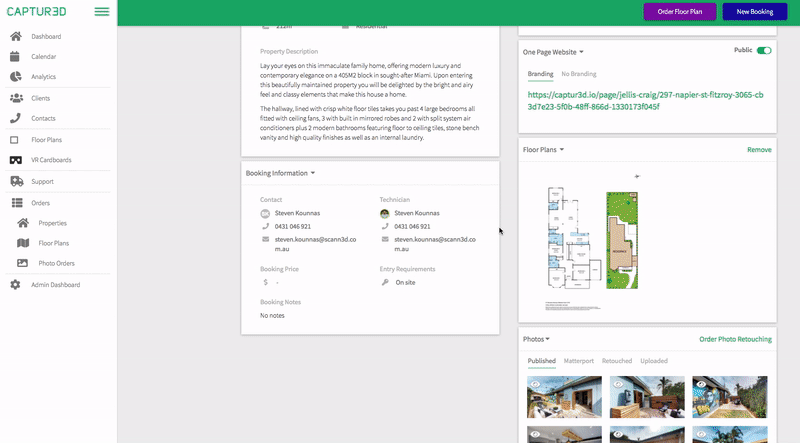Click the Photo Orders image icon
800x443 pixels.
22,263
